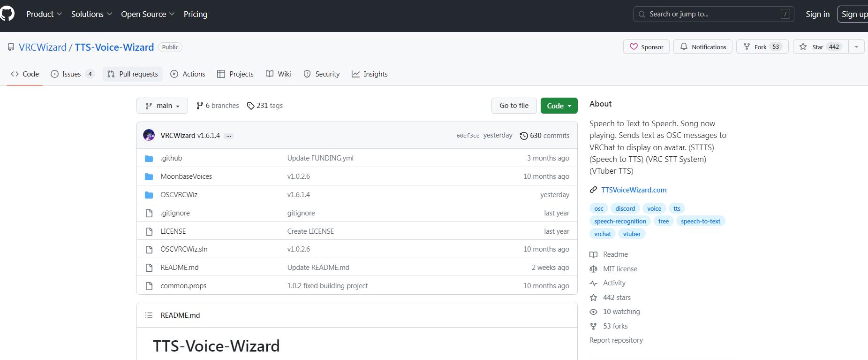This screenshot has height=360, width=868.
Task: Select the speech-recognition topic tag
Action: [620, 221]
